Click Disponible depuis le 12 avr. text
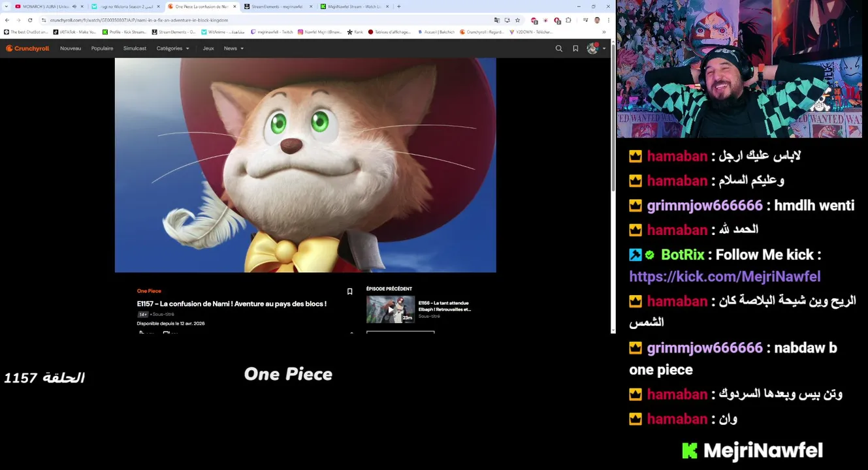Screen dimensions: 868x470 tap(170, 323)
